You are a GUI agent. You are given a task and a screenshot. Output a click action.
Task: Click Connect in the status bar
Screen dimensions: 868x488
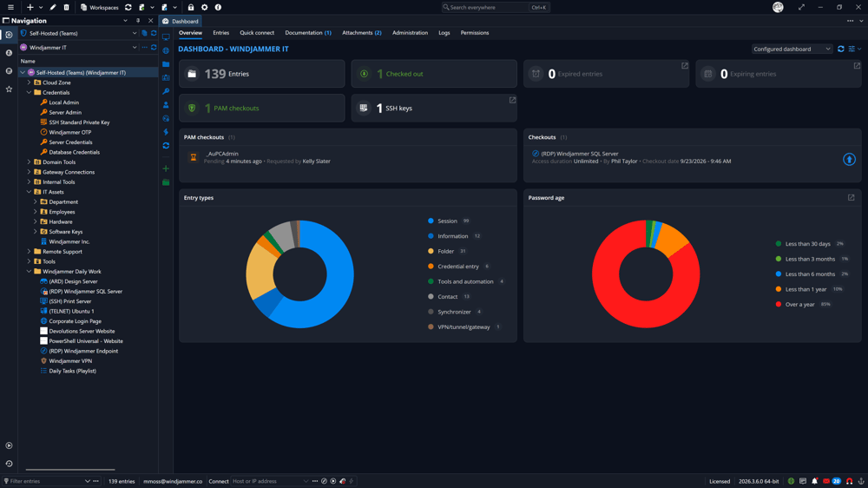click(x=218, y=481)
